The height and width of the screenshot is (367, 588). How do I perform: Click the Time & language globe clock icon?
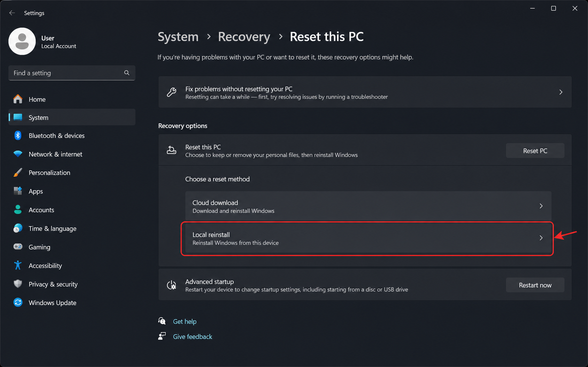pos(18,228)
